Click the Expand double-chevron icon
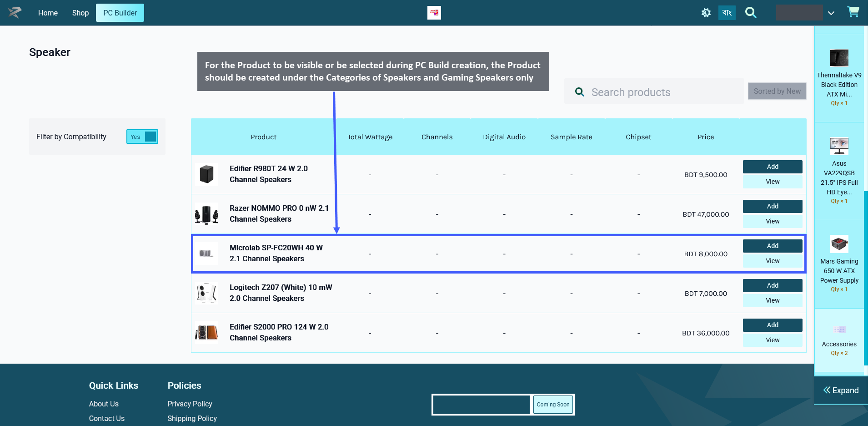 [x=827, y=390]
